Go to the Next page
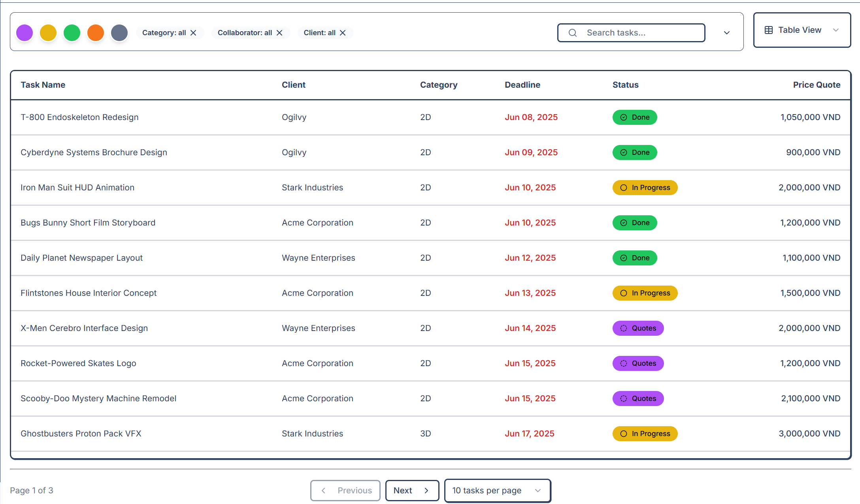The height and width of the screenshot is (504, 860). (x=412, y=491)
